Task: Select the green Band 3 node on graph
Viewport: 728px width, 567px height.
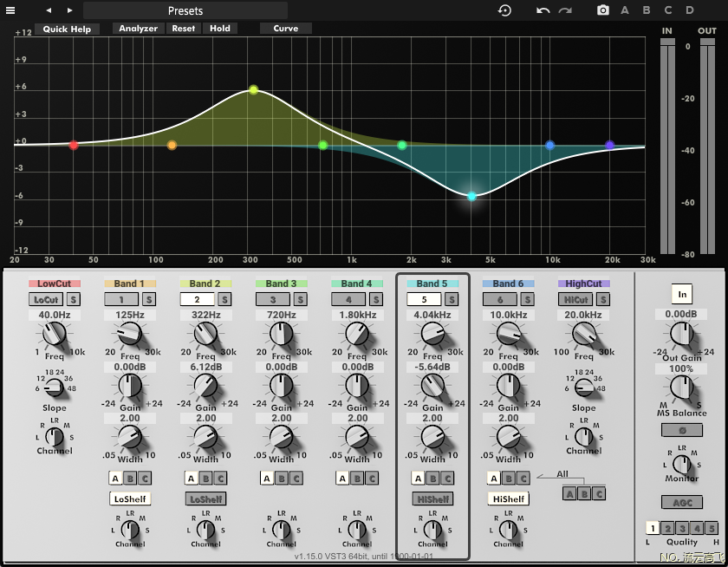Action: click(323, 146)
